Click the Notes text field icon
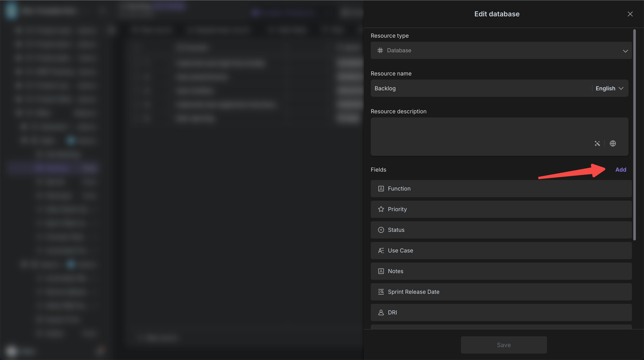Viewport: 644px width, 360px height. click(x=381, y=271)
